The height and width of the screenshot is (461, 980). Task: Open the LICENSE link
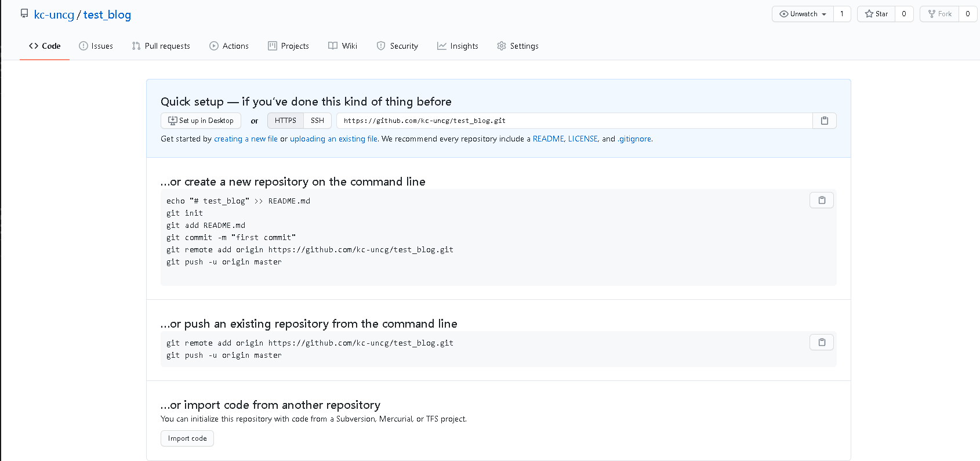tap(583, 139)
